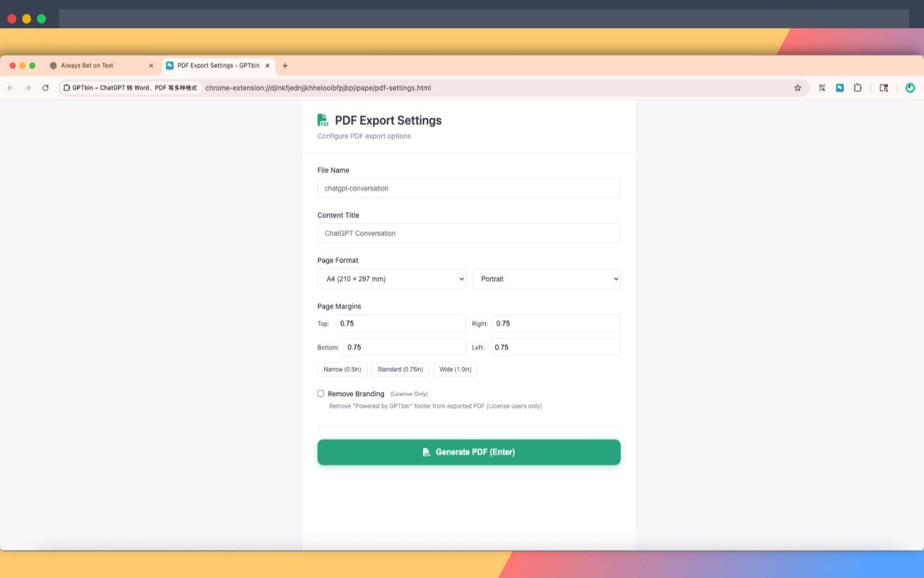Click the Page Format label

[x=338, y=260]
